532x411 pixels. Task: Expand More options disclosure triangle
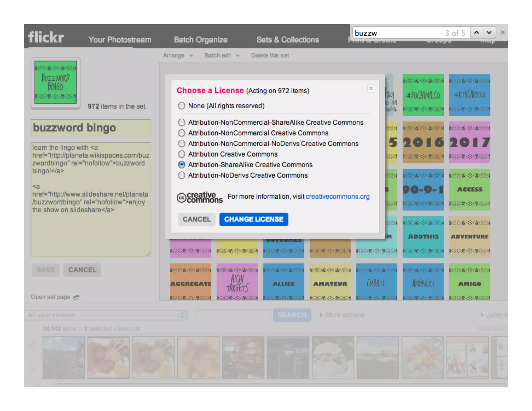click(x=321, y=315)
